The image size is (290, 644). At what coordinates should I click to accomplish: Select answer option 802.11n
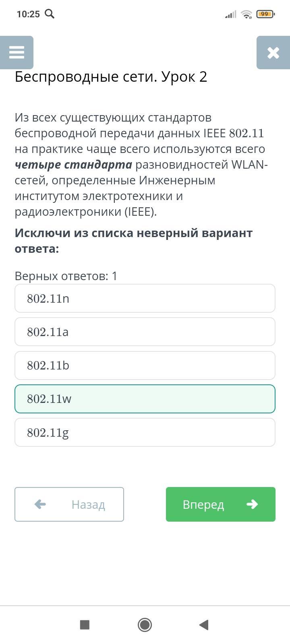145,298
